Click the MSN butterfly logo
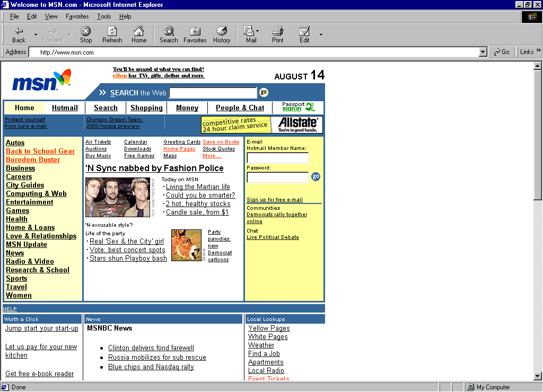This screenshot has width=543, height=392. click(41, 81)
